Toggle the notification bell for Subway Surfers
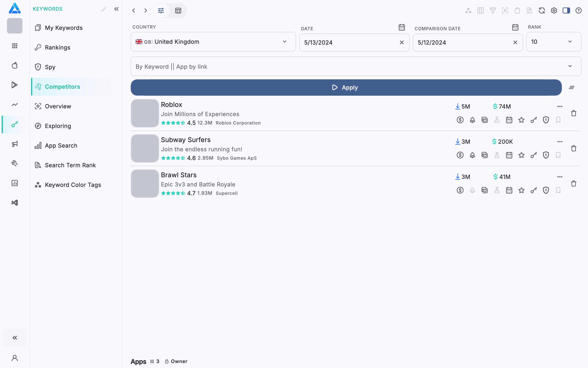The width and height of the screenshot is (588, 368). point(472,155)
